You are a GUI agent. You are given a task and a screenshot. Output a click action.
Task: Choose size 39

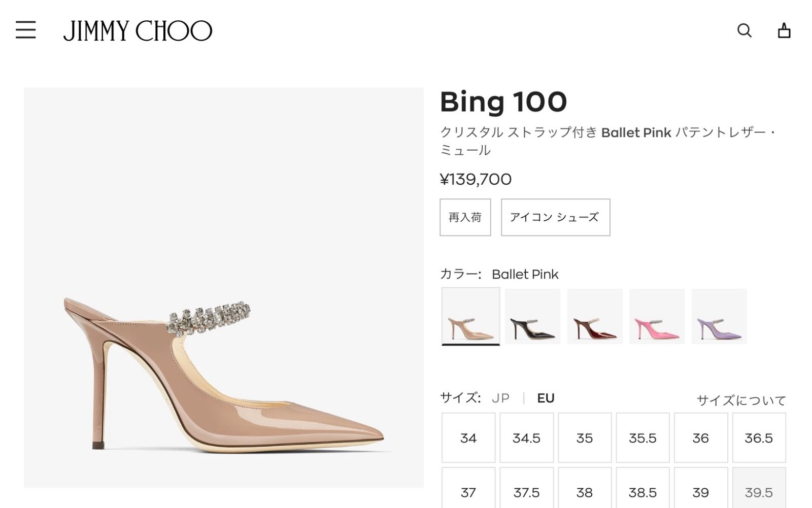(x=700, y=491)
